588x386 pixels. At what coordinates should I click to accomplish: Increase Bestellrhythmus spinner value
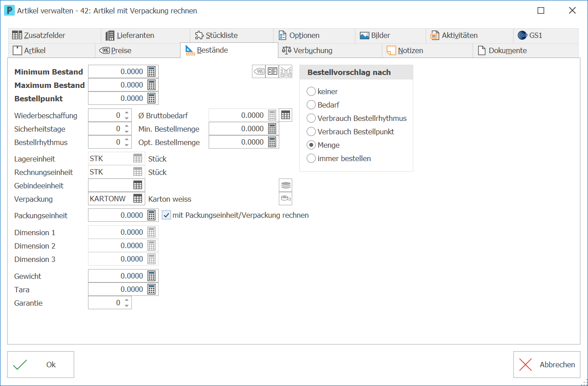[x=127, y=139]
